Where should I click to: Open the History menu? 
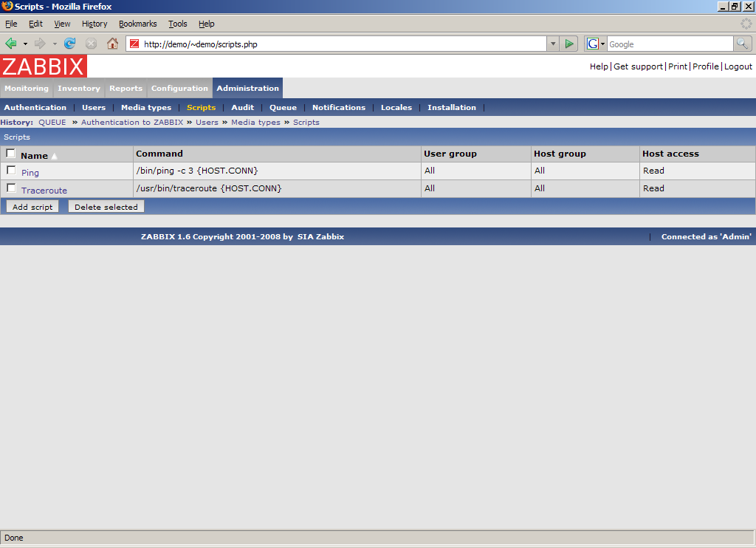click(x=94, y=24)
